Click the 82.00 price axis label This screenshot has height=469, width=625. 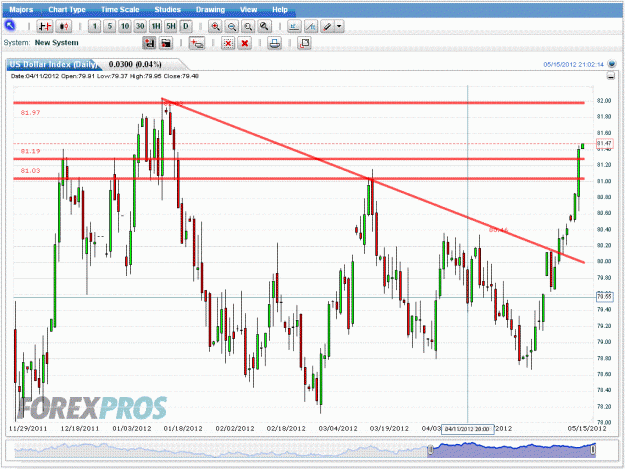pyautogui.click(x=604, y=101)
